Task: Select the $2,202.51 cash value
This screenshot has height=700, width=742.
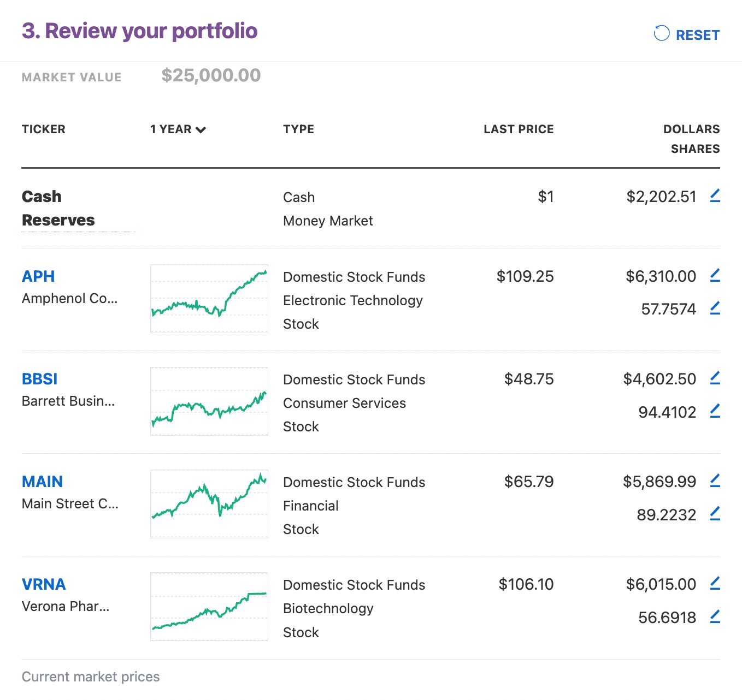Action: [x=662, y=197]
